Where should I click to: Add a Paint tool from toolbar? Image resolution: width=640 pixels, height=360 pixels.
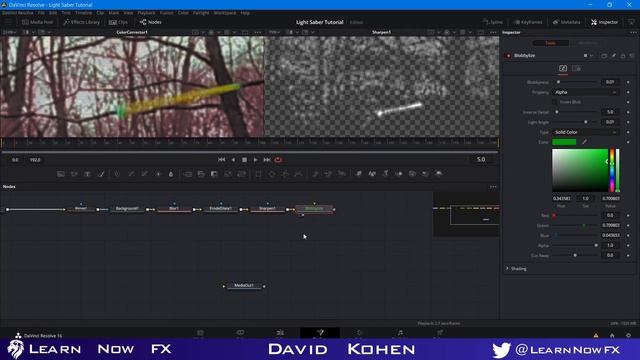(x=101, y=174)
